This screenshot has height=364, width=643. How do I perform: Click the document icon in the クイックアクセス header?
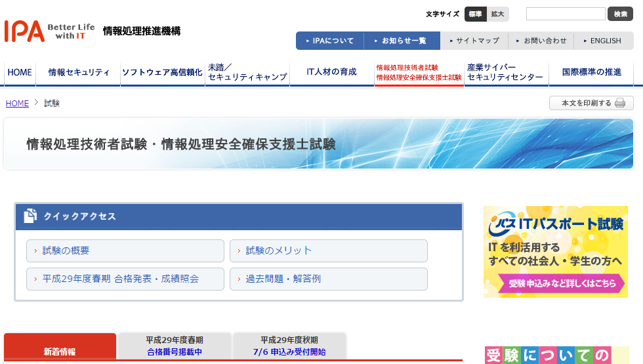tap(30, 216)
